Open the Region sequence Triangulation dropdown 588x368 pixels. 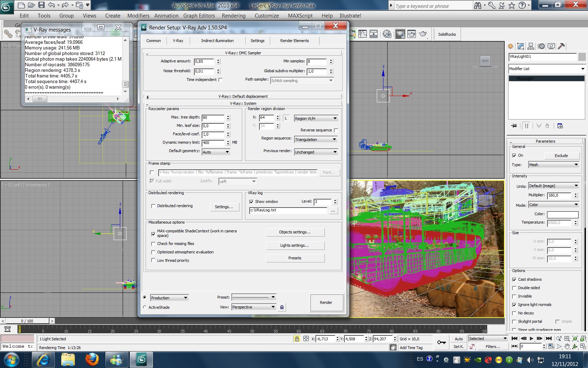click(x=316, y=139)
